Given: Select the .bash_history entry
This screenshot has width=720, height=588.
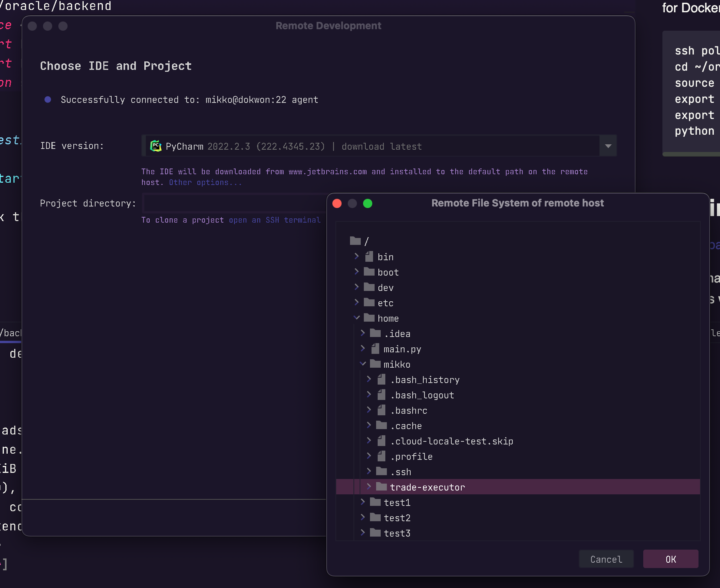Looking at the screenshot, I should [x=425, y=380].
